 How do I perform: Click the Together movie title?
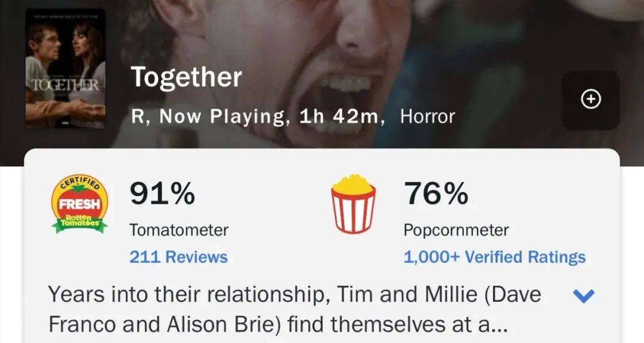pos(186,78)
